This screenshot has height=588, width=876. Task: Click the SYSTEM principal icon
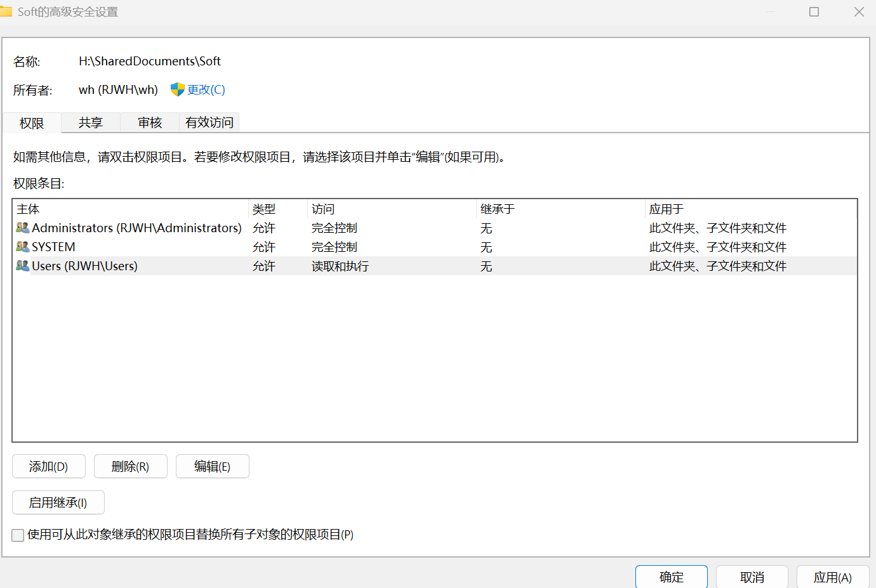pyautogui.click(x=23, y=246)
